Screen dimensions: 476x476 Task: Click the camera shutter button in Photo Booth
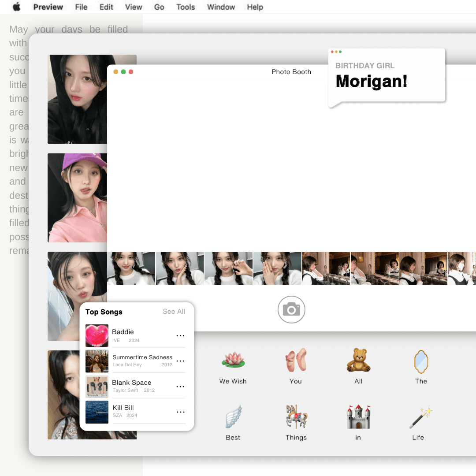point(291,310)
